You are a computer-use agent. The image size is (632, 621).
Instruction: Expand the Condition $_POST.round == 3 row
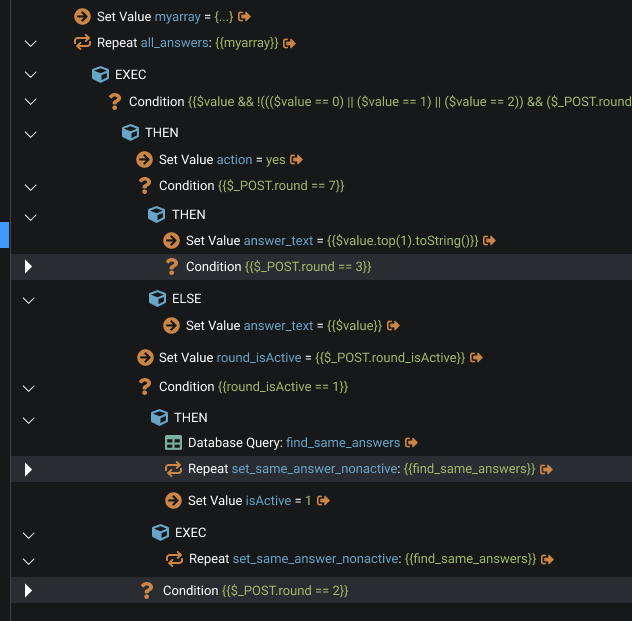[29, 266]
